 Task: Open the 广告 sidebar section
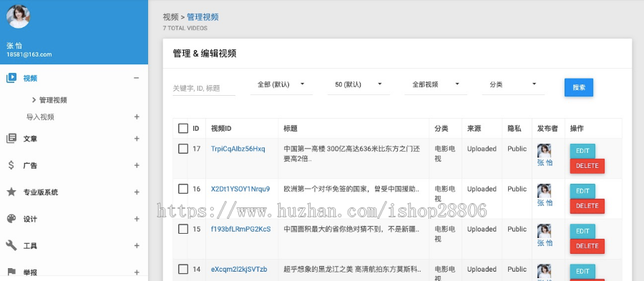coord(30,165)
